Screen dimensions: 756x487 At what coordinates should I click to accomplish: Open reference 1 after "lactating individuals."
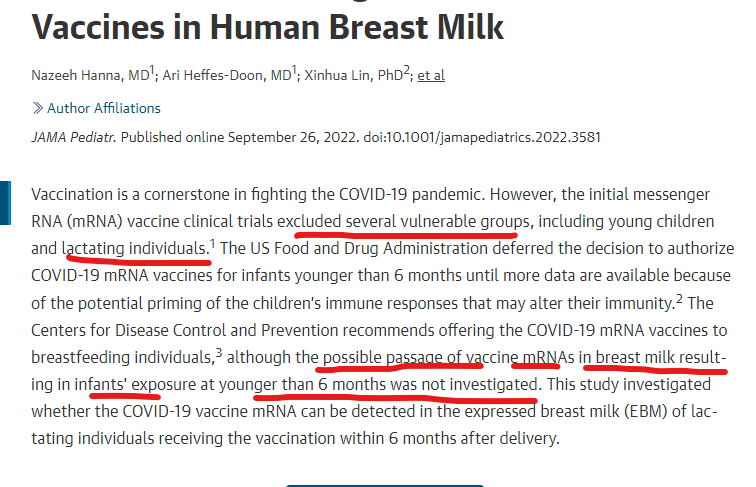coord(213,242)
